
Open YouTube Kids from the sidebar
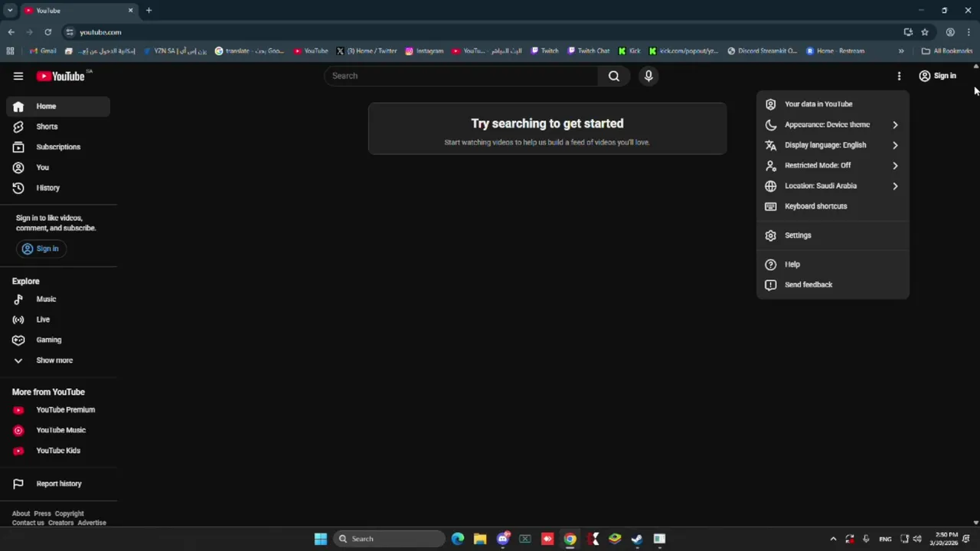click(x=58, y=451)
